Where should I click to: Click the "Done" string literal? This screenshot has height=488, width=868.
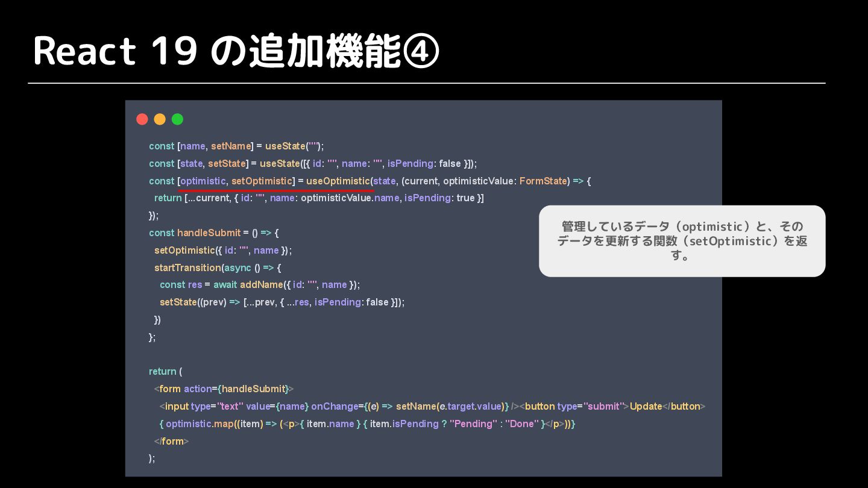pos(522,424)
